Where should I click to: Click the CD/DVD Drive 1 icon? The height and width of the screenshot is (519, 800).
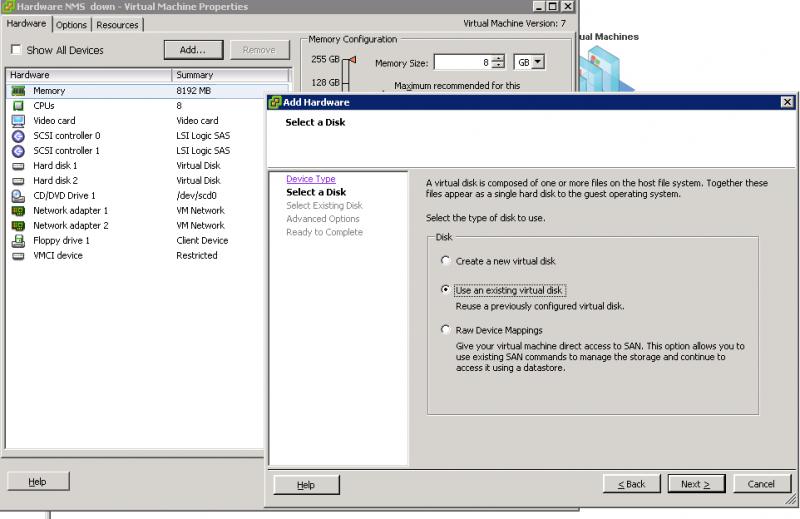click(18, 196)
